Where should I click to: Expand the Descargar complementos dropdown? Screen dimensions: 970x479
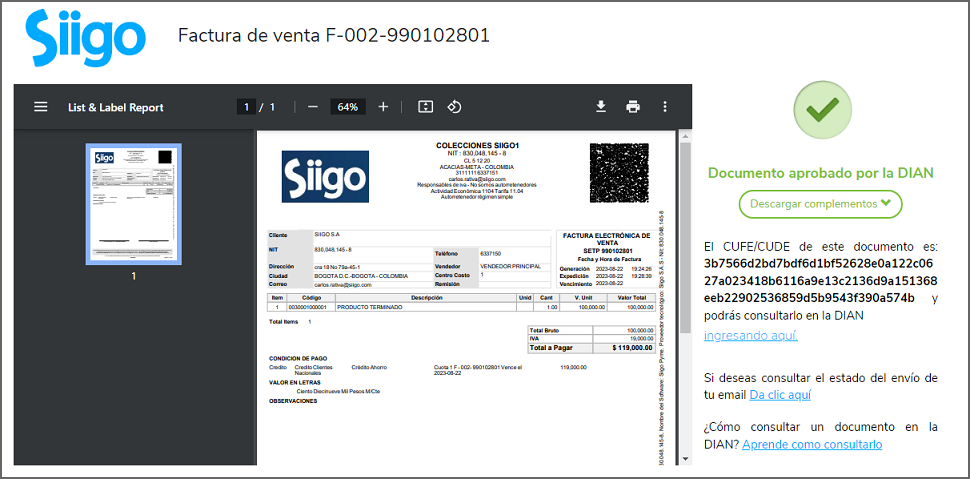pos(820,204)
